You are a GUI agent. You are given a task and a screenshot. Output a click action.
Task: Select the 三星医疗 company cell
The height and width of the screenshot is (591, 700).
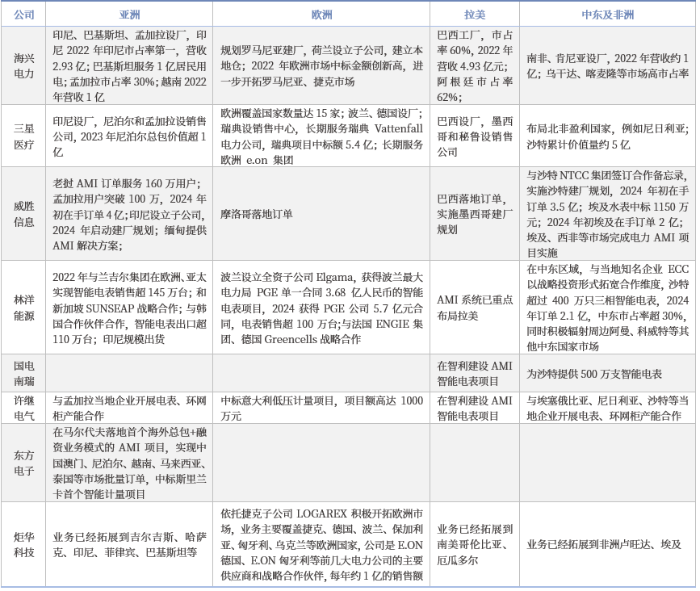[23, 136]
